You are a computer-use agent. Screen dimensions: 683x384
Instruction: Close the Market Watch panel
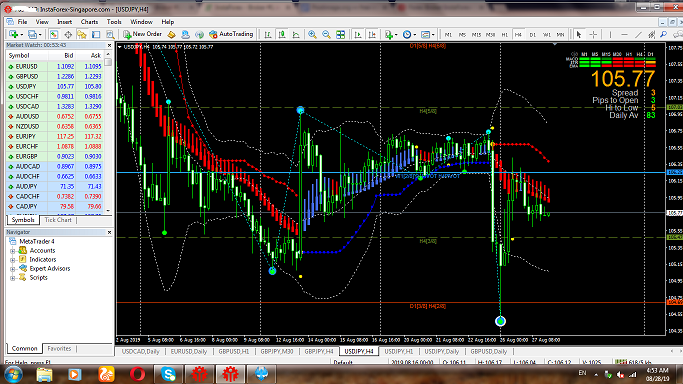coord(109,45)
